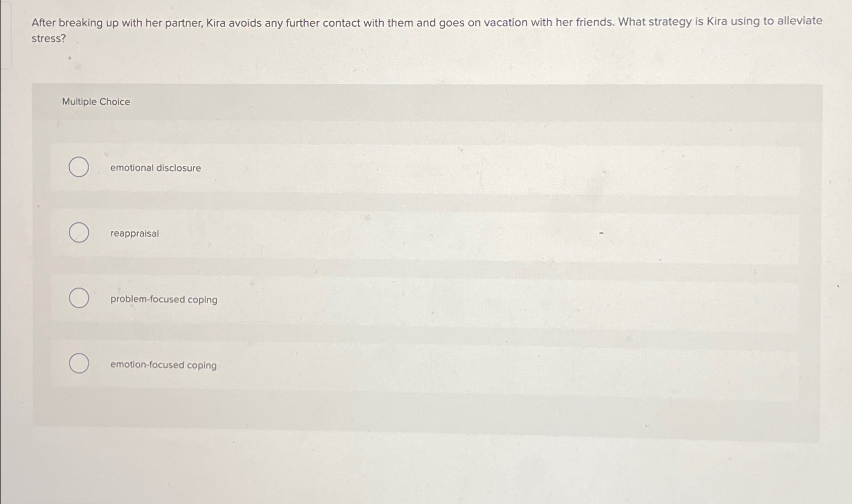Select the reappraisal radio button
Viewport: 852px width, 504px height.
[78, 233]
